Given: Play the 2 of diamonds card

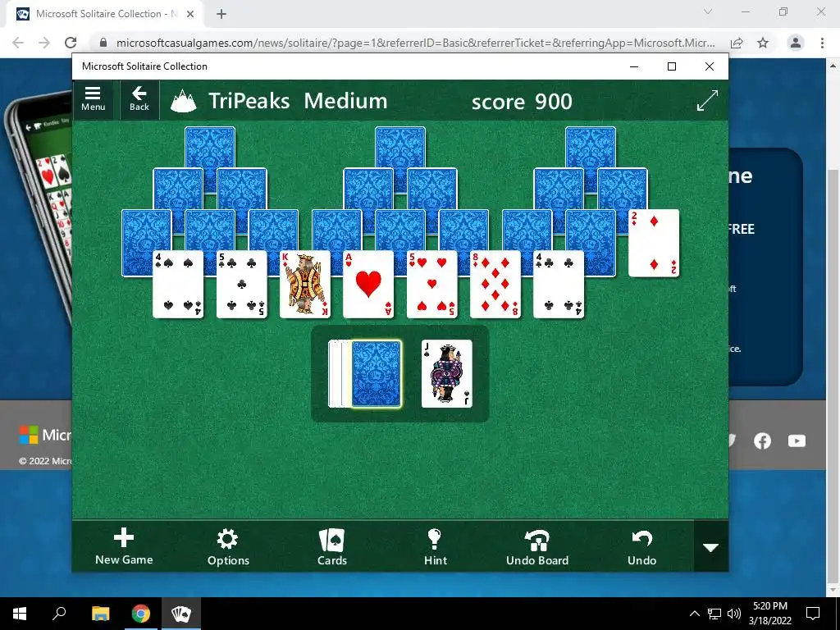Looking at the screenshot, I should tap(654, 243).
